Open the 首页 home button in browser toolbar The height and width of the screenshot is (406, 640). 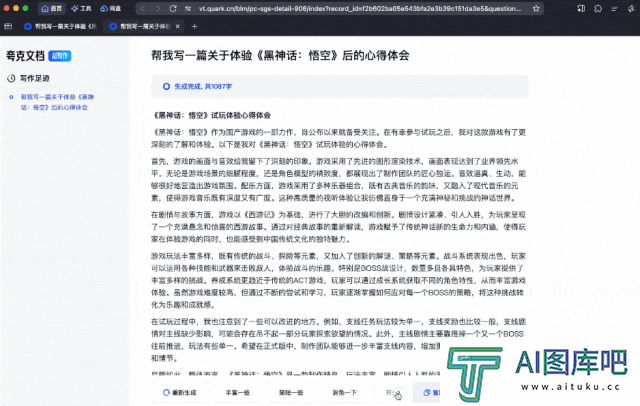coord(51,8)
